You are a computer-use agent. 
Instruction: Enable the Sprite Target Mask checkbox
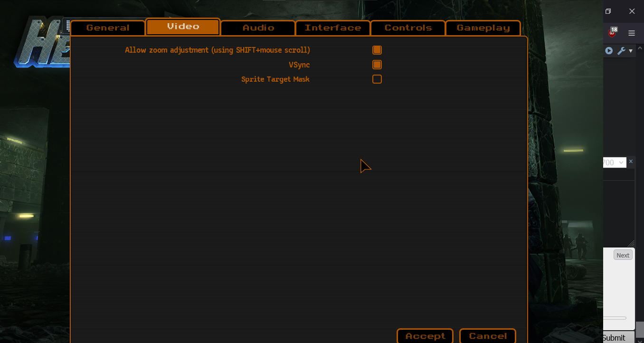pyautogui.click(x=377, y=79)
